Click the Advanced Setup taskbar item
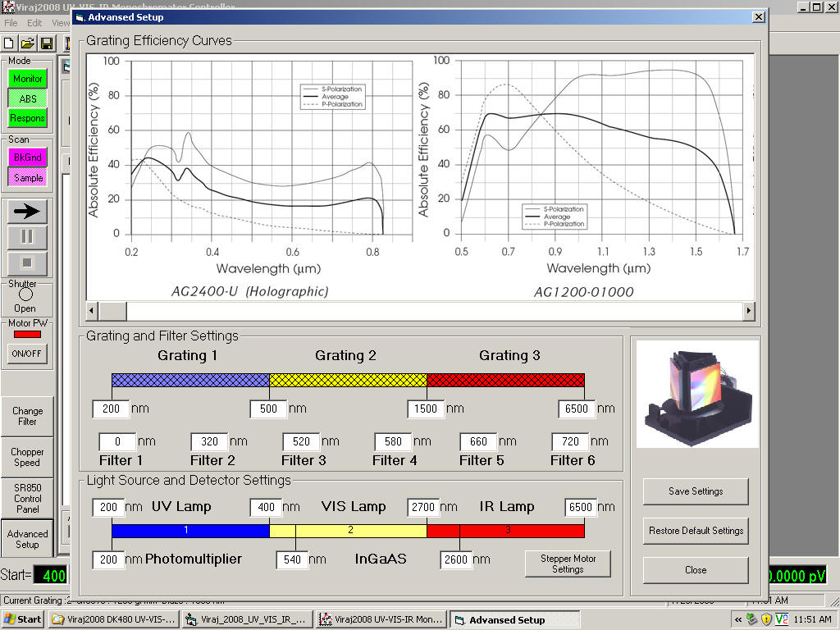 click(515, 620)
